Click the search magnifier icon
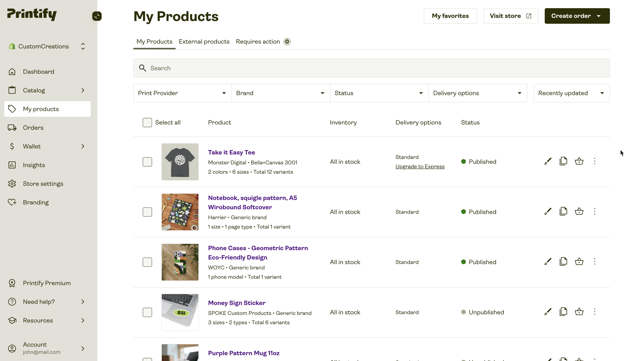This screenshot has width=644, height=361. (x=143, y=68)
